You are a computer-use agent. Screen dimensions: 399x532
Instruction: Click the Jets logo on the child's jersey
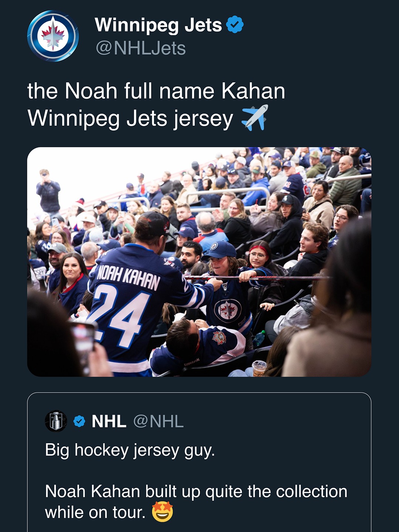point(228,310)
